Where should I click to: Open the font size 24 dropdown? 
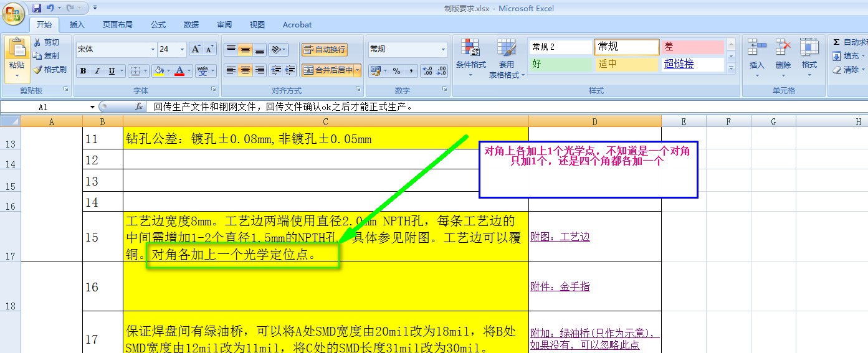[x=182, y=49]
